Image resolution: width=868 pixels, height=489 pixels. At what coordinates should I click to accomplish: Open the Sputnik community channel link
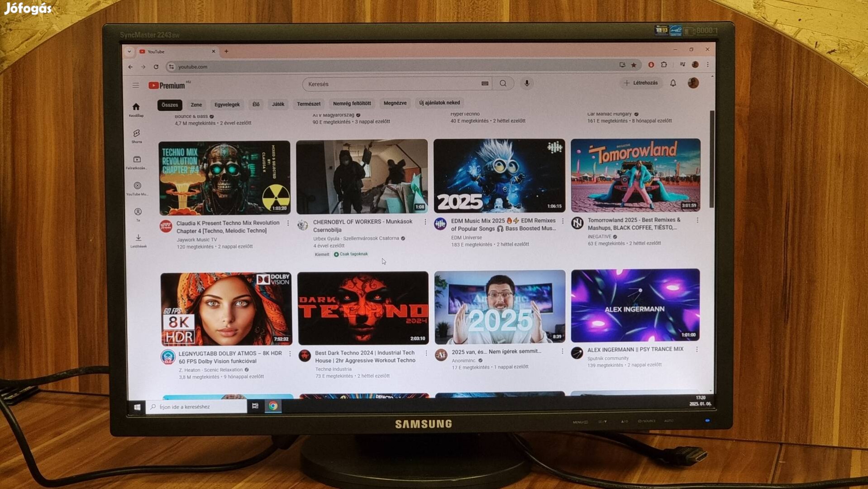click(608, 358)
